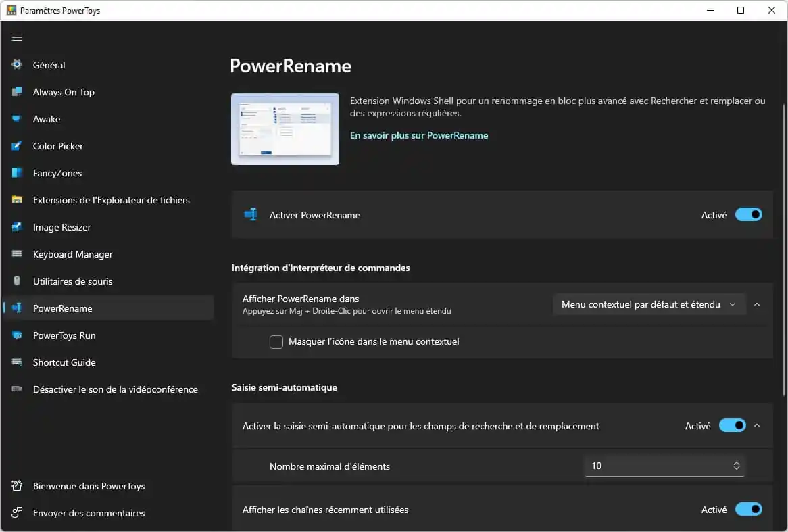This screenshot has width=788, height=532.
Task: Go to Image Resizer page
Action: (x=109, y=226)
